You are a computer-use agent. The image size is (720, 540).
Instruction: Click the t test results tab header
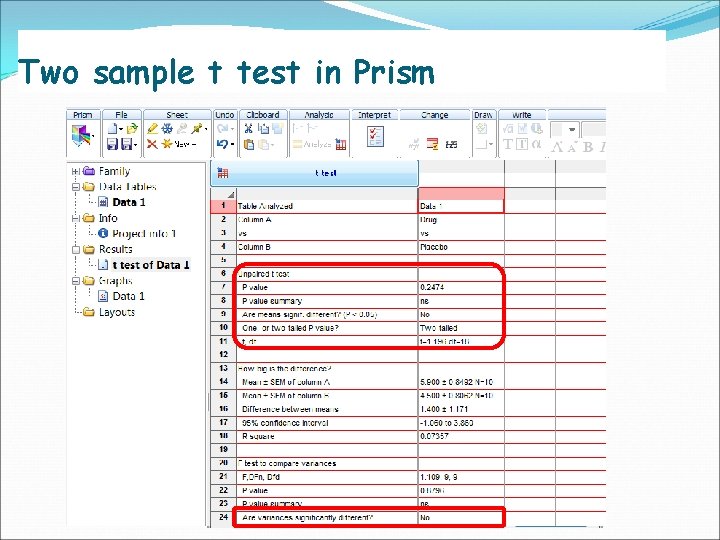(315, 173)
